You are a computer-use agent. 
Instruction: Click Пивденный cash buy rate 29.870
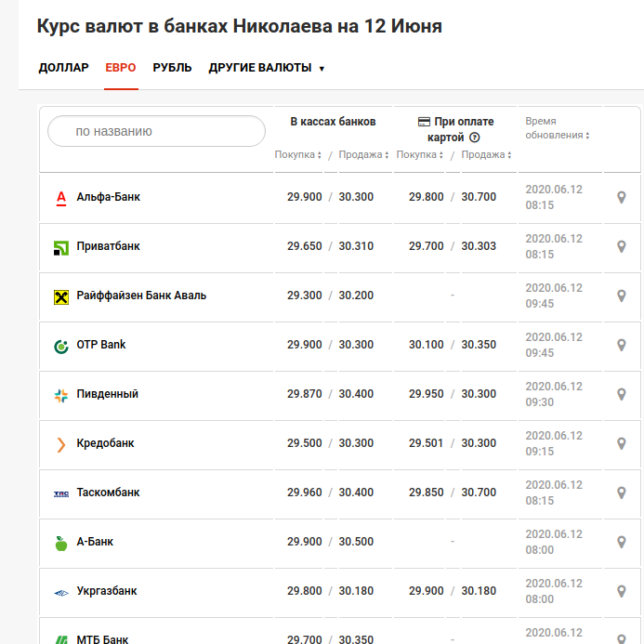[304, 394]
